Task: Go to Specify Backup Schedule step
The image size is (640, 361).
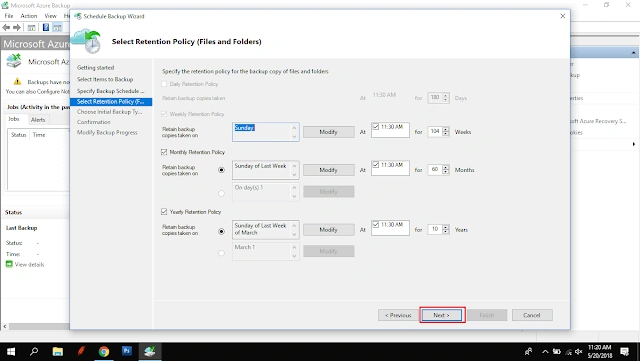Action: point(111,91)
